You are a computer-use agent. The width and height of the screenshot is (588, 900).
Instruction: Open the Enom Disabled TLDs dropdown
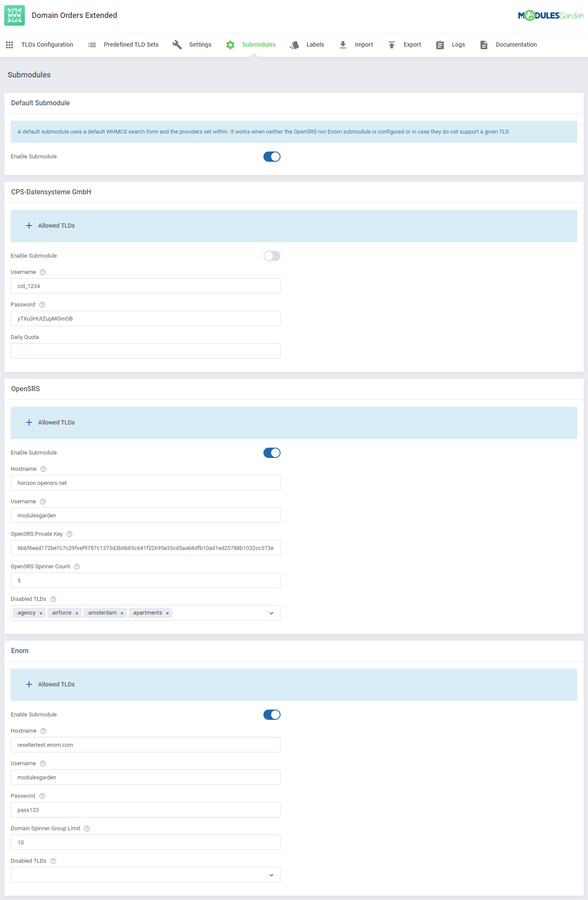(271, 875)
